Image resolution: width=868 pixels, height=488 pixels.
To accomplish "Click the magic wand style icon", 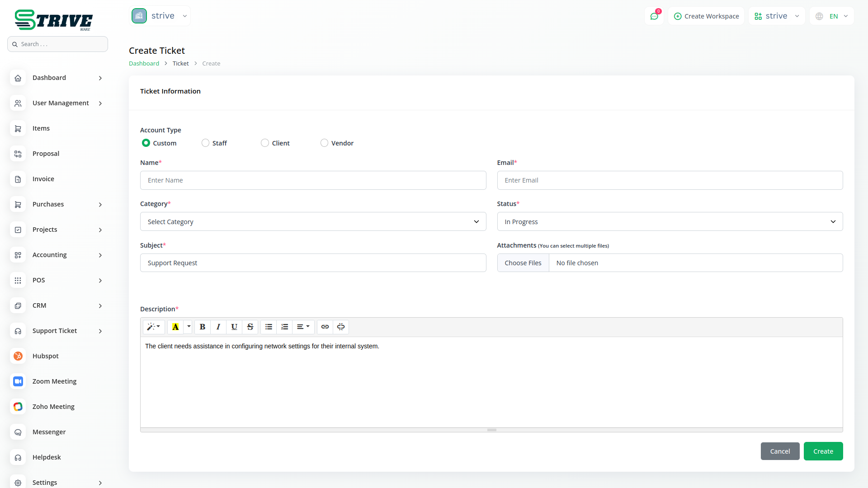I will [153, 327].
